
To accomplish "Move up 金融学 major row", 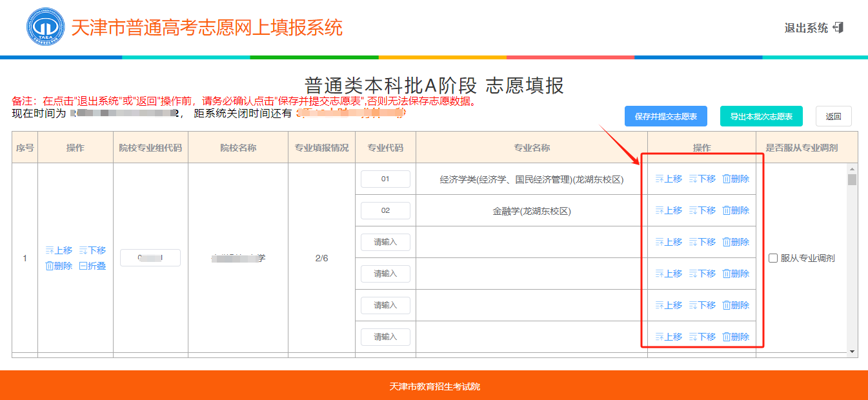I will (x=669, y=210).
